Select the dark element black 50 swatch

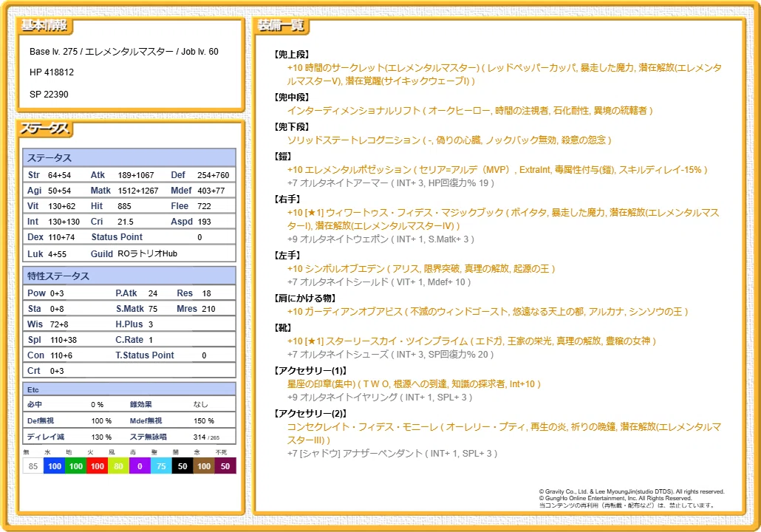point(182,466)
